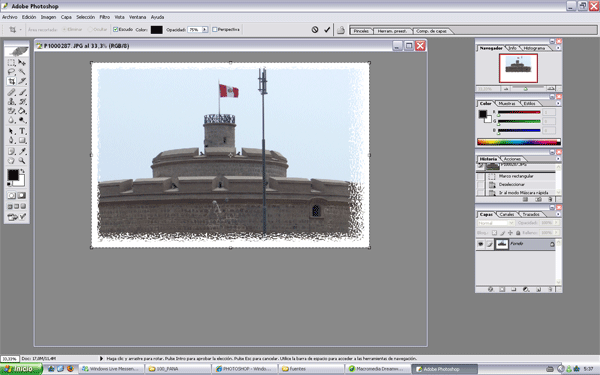Select the Hand tool
The height and width of the screenshot is (375, 600).
[11, 161]
